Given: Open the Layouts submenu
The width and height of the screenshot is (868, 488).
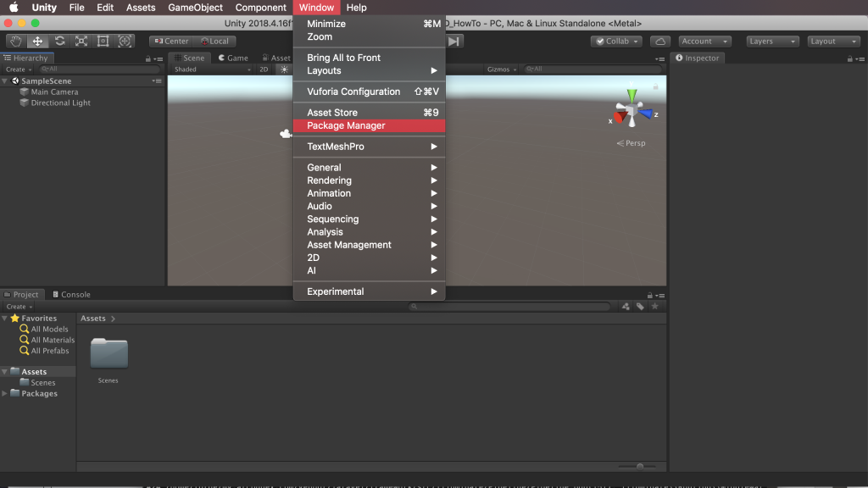Looking at the screenshot, I should pos(370,71).
